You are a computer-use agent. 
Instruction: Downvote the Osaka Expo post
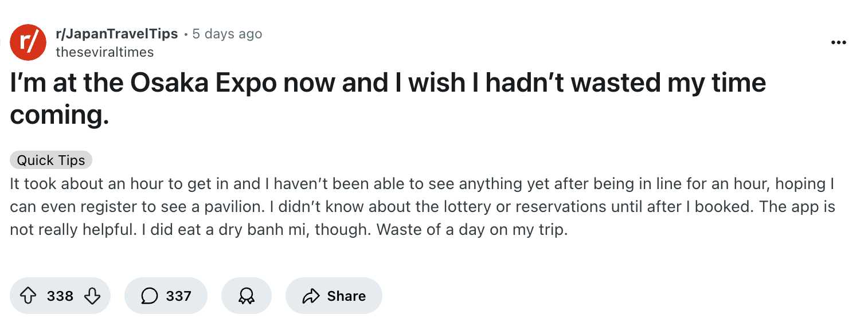coord(92,296)
